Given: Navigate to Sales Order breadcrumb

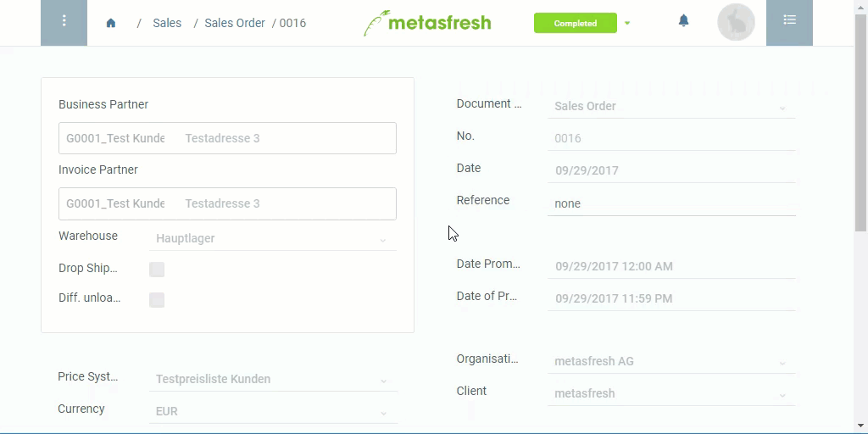Looking at the screenshot, I should (235, 23).
